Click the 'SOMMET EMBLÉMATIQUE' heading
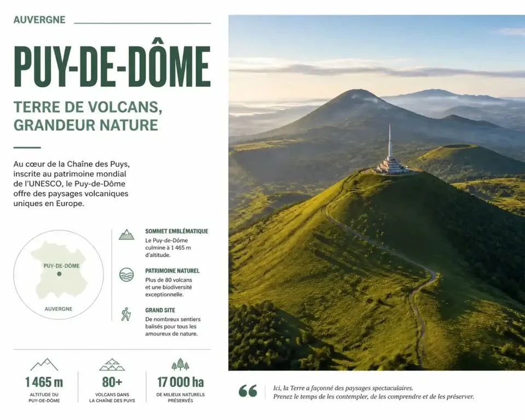Viewport: 525px width, 420px height. (x=177, y=231)
